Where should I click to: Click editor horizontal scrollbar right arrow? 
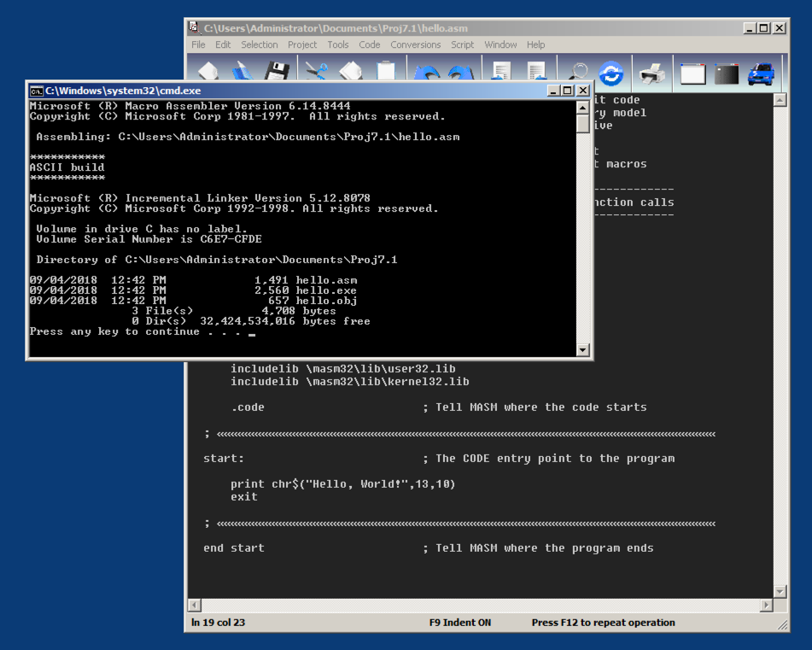click(x=767, y=605)
